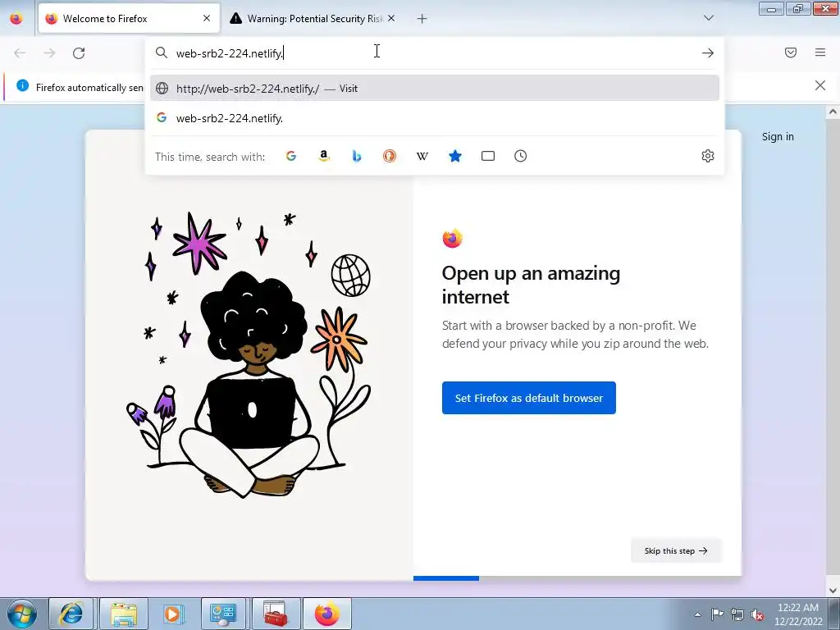Dismiss the Firefox data notification bar
The image size is (840, 630).
(819, 85)
